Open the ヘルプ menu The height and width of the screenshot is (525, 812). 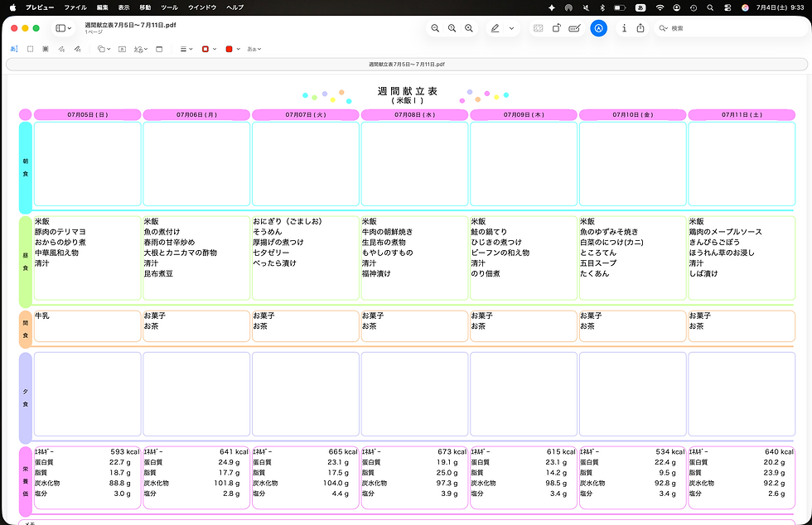coord(235,7)
